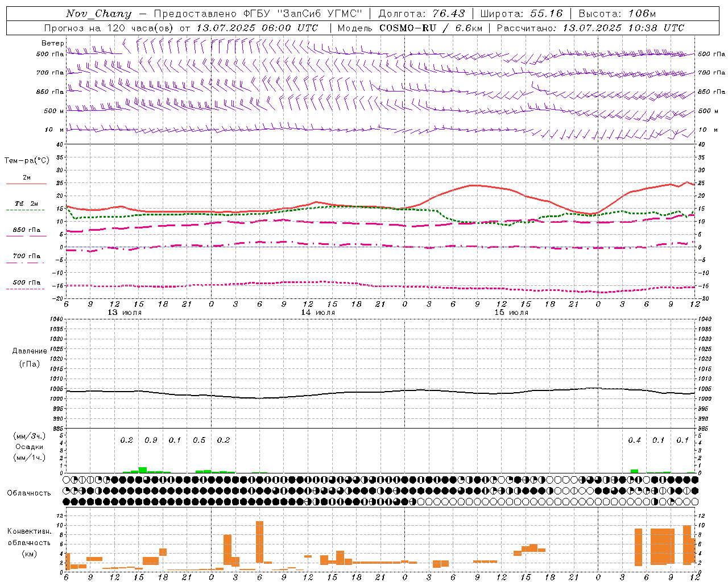
Task: Click the 0.5 precipitation value
Action: [199, 440]
